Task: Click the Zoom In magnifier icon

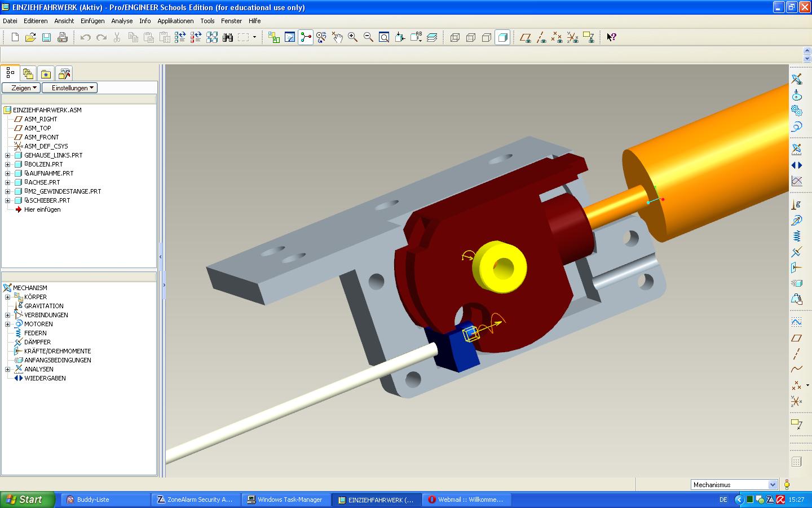Action: click(352, 37)
